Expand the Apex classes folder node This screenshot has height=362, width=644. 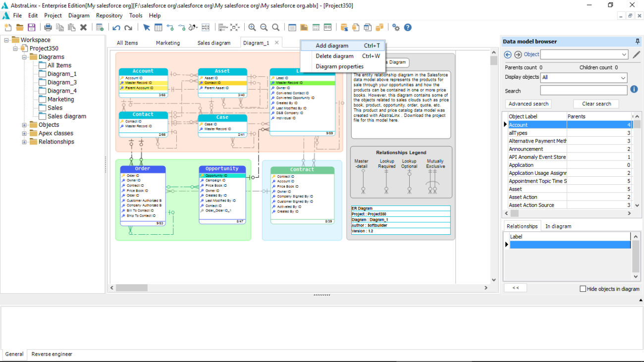(24, 133)
